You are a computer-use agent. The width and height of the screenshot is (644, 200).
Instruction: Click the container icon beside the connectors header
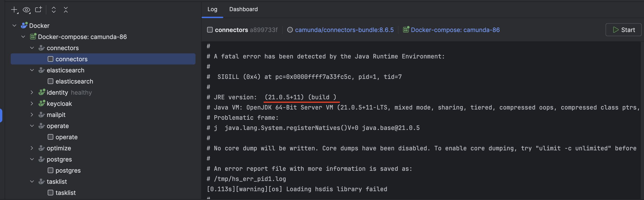click(x=210, y=30)
